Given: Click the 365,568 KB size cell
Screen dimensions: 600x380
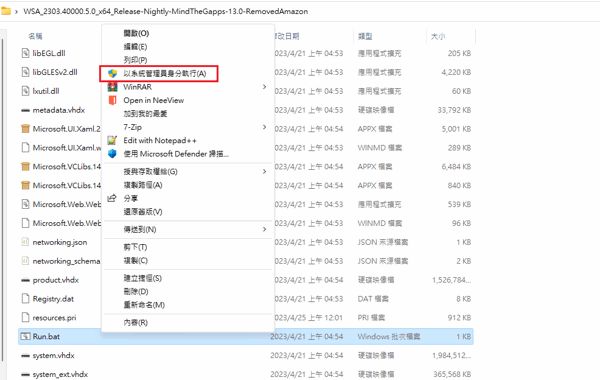Looking at the screenshot, I should 452,374.
